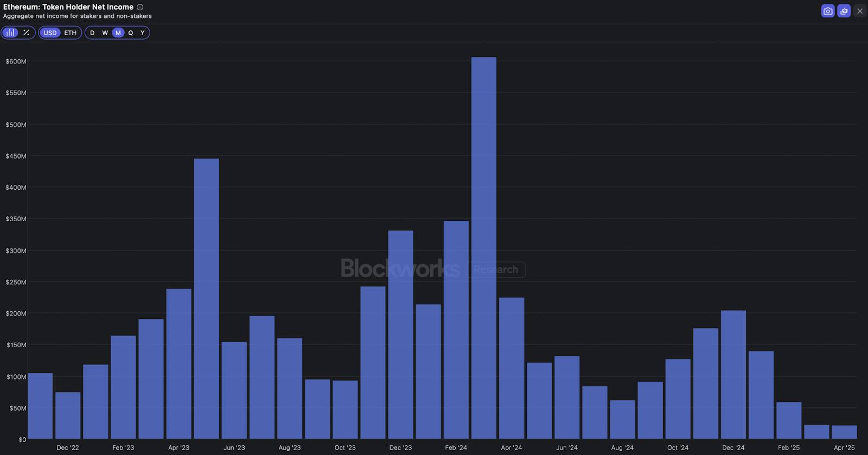The image size is (868, 455).
Task: Switch to the percentage view icon
Action: 26,33
